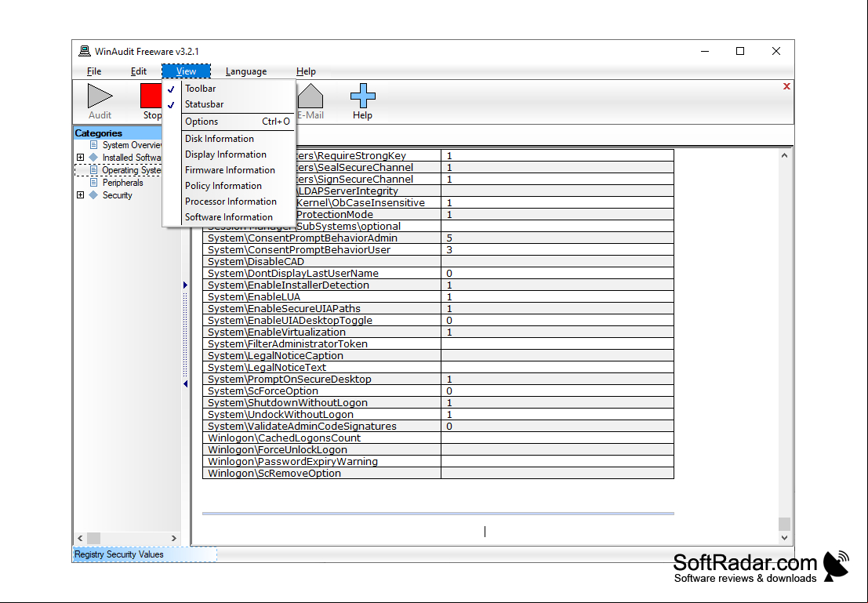This screenshot has width=868, height=603.
Task: Click the Winlogon\CachedLogonsCount cell
Action: 321,438
